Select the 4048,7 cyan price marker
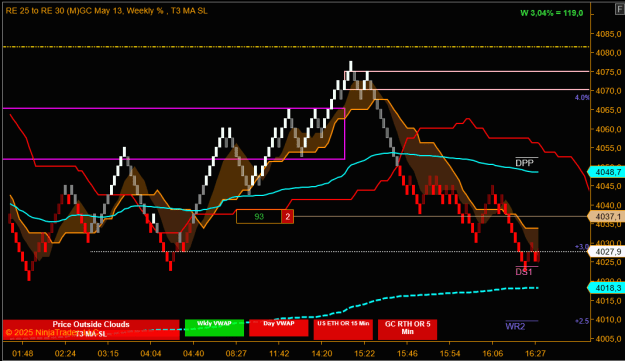 pyautogui.click(x=606, y=172)
